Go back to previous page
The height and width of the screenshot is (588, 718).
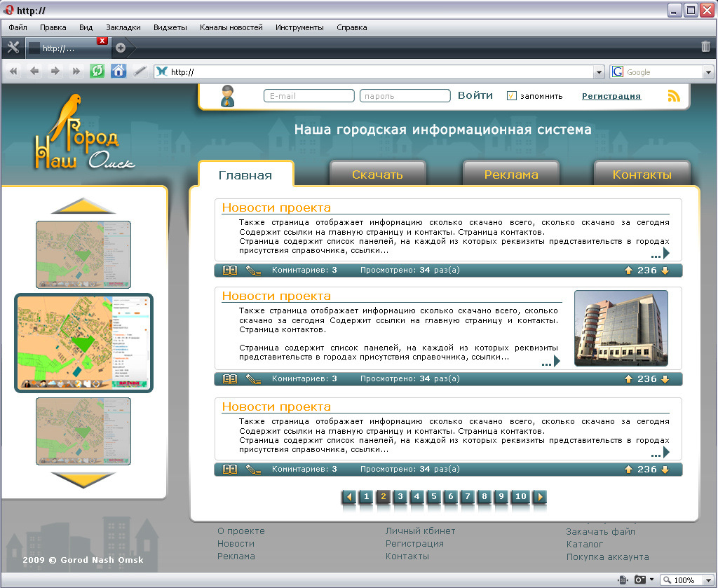[x=34, y=71]
